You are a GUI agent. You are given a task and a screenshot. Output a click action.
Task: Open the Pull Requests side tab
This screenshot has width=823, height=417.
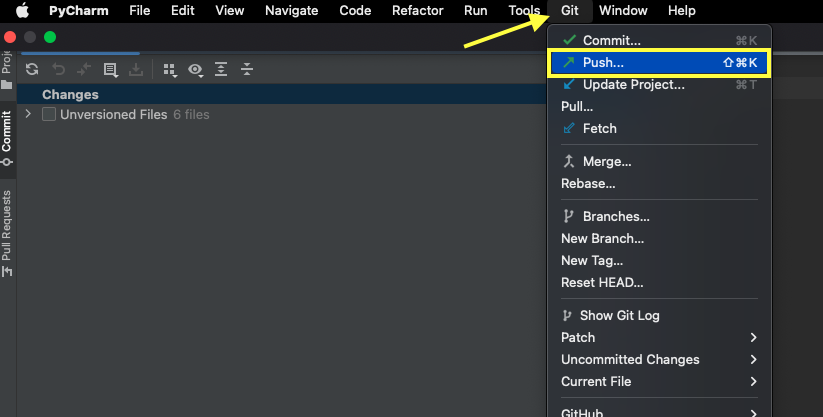coord(7,233)
